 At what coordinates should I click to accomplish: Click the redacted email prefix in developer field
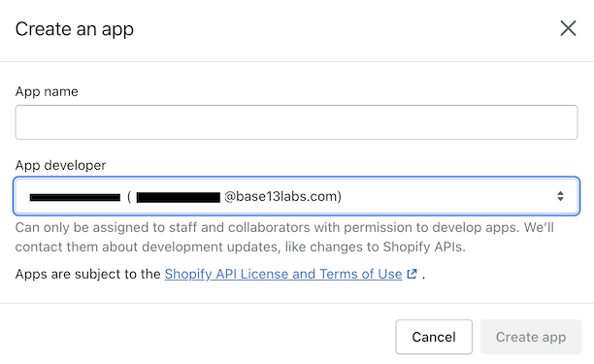coord(178,197)
